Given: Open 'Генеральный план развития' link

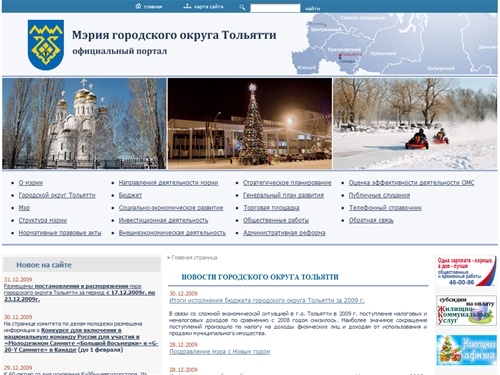Looking at the screenshot, I should click(283, 195).
